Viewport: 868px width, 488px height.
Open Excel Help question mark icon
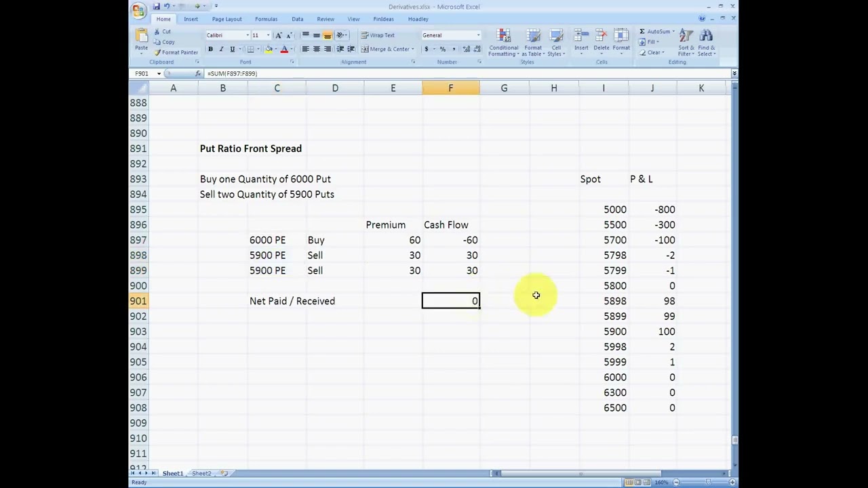[702, 19]
